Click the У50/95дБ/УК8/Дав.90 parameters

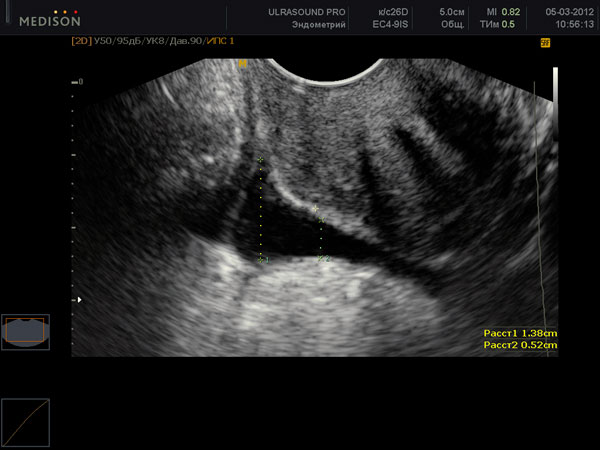click(148, 41)
